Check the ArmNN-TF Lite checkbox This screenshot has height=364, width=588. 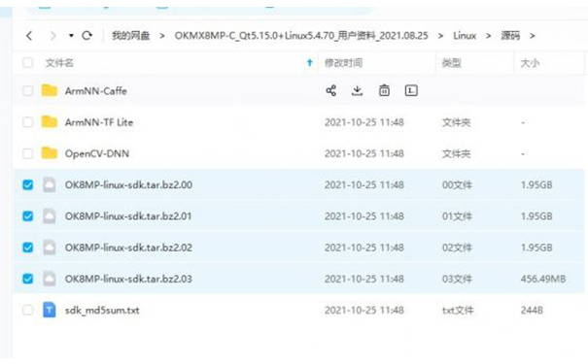(28, 122)
